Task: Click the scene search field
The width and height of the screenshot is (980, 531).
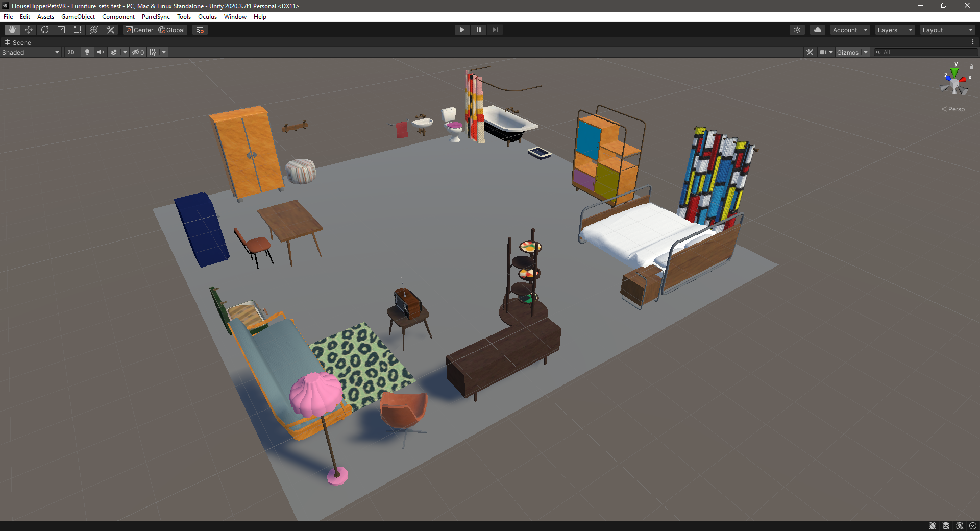Action: (926, 52)
